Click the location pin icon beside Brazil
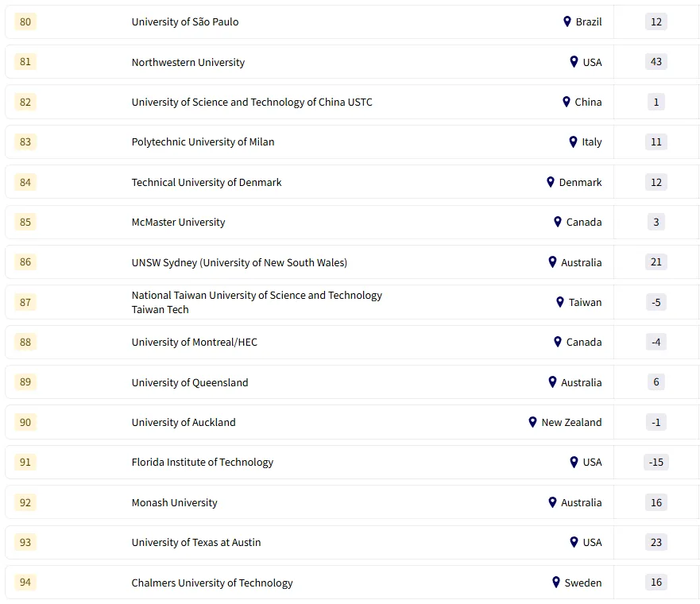 coord(567,21)
